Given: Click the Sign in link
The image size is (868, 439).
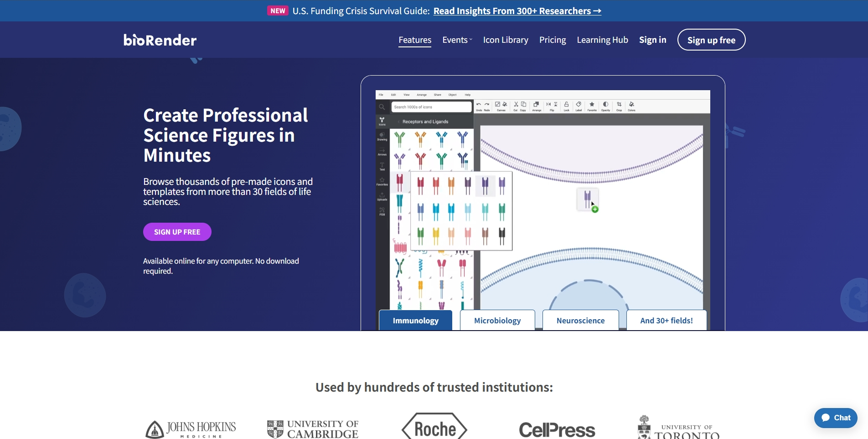Looking at the screenshot, I should (x=652, y=40).
